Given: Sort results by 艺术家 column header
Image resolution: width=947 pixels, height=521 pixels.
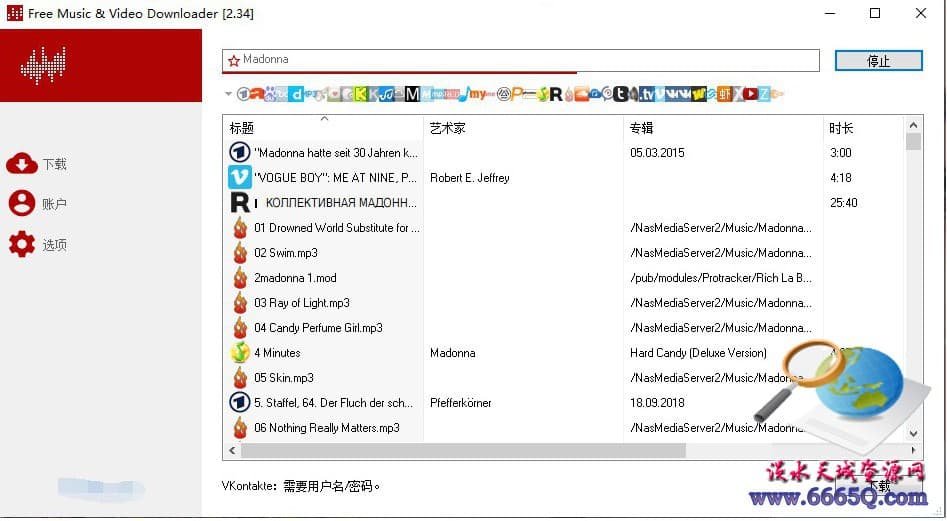Looking at the screenshot, I should [x=448, y=128].
